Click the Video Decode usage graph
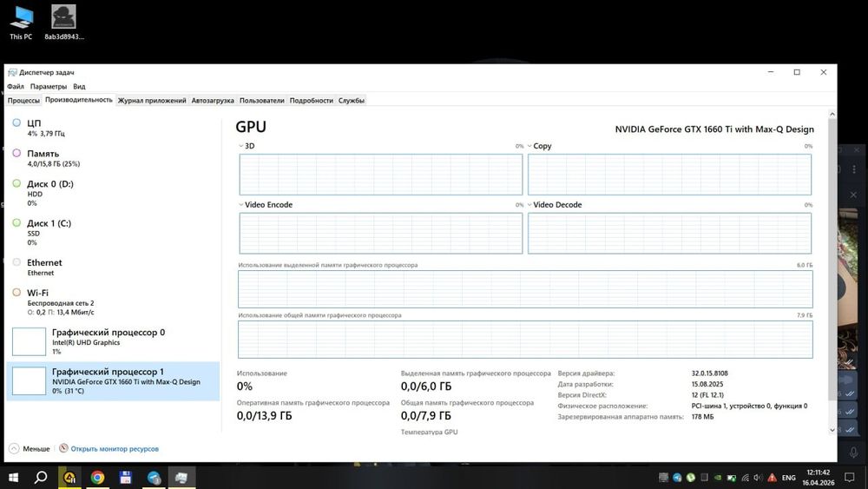 [x=669, y=233]
